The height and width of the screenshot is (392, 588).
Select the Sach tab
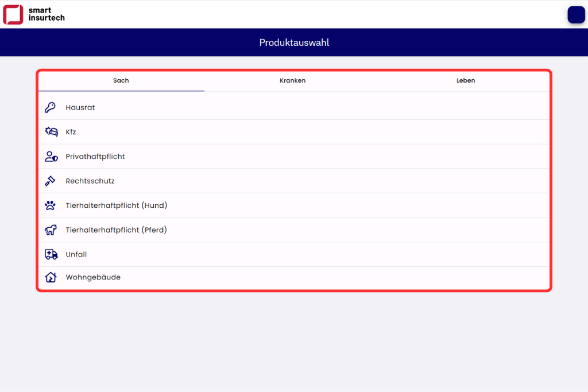tap(121, 81)
